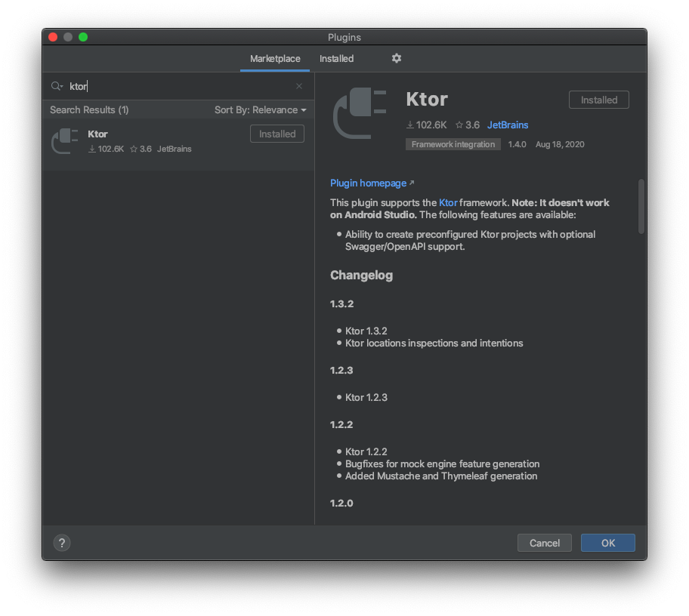Click the 1.2.0 changelog version heading
Viewport: 689px width, 616px height.
(x=341, y=504)
